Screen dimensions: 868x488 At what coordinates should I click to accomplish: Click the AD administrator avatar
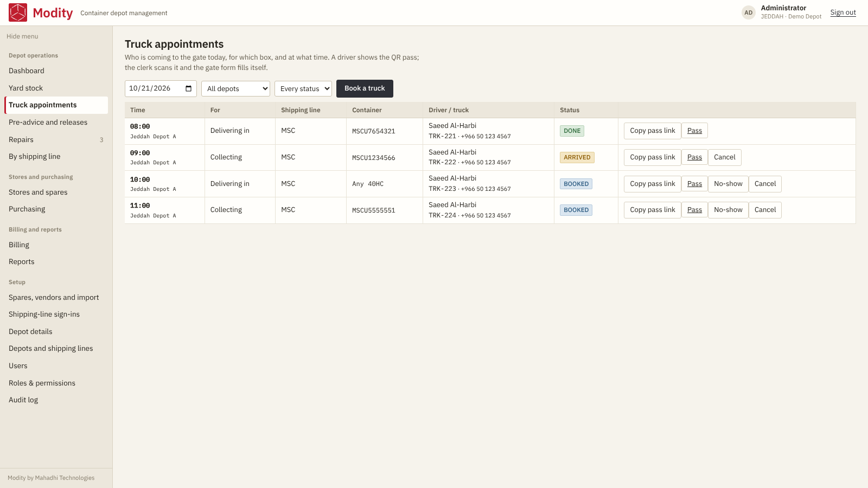pyautogui.click(x=749, y=12)
